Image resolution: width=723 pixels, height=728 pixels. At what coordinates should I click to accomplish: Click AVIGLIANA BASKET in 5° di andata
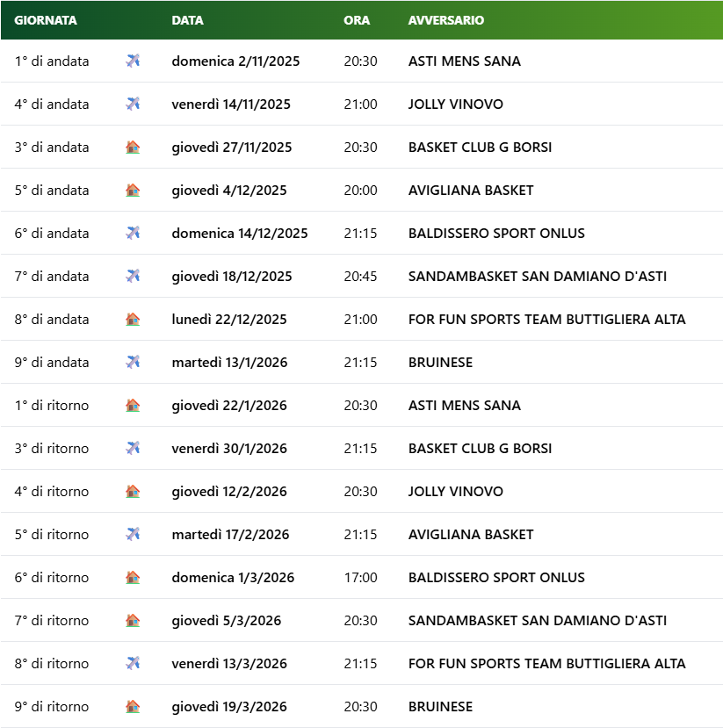click(470, 191)
